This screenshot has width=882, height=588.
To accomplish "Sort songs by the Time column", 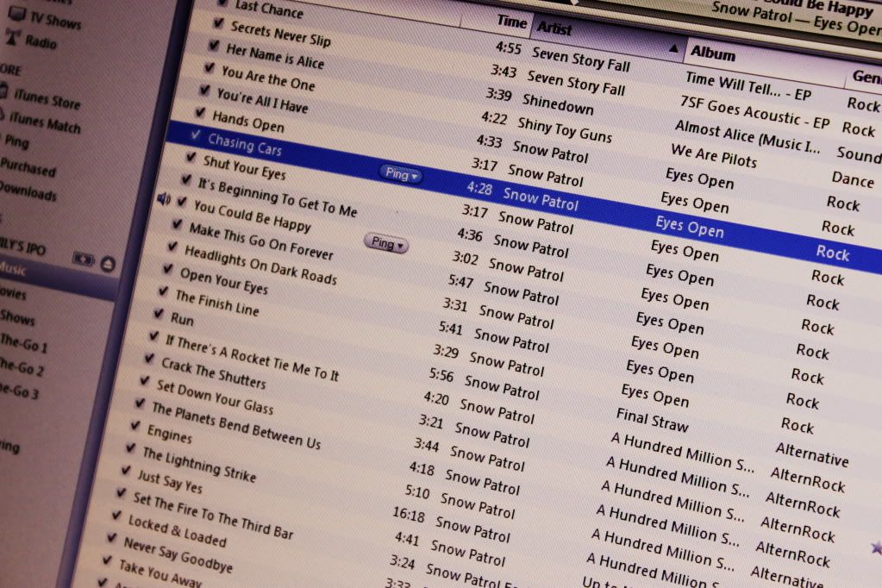I will point(511,22).
